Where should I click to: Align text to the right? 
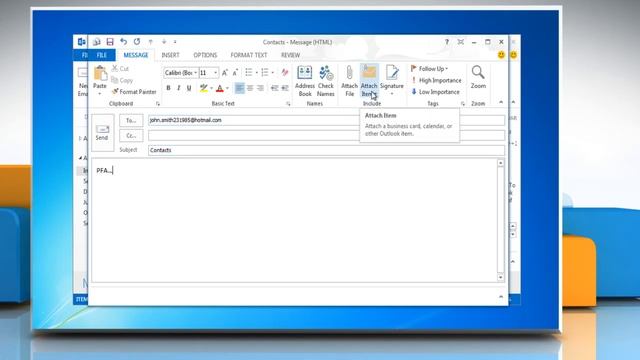(260, 88)
